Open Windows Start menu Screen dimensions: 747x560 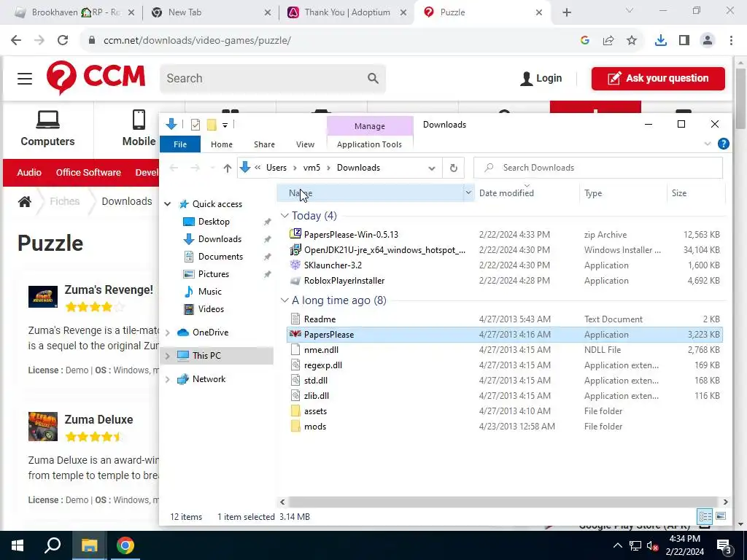pyautogui.click(x=18, y=545)
